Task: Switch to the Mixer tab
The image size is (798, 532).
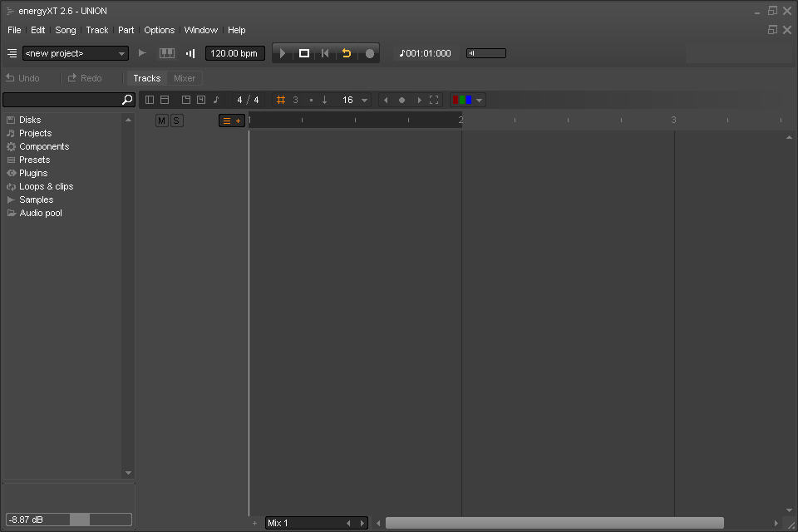Action: click(185, 78)
